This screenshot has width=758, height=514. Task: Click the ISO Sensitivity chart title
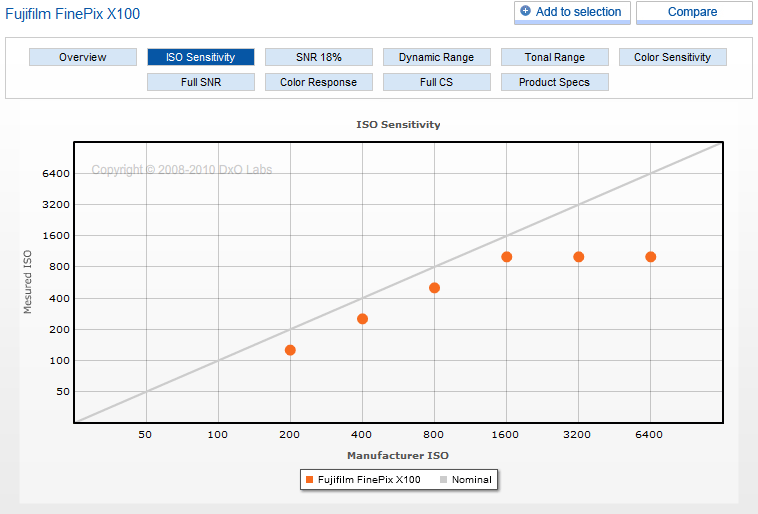click(x=398, y=125)
